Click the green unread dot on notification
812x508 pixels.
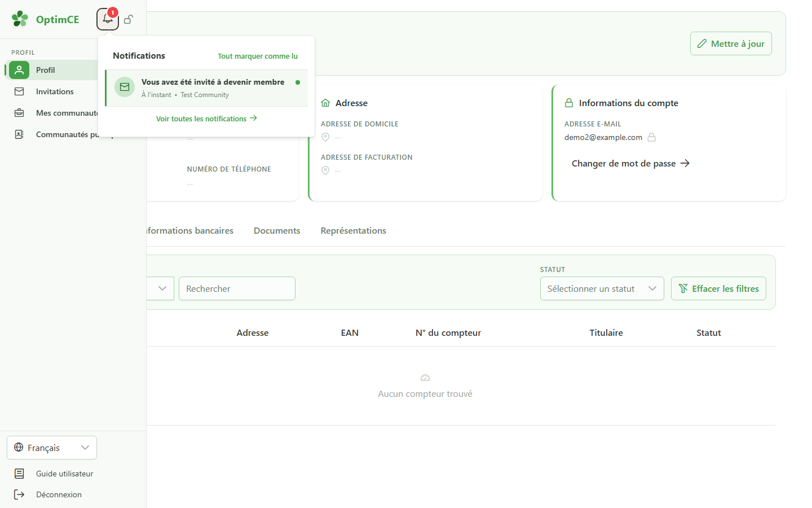pos(298,82)
